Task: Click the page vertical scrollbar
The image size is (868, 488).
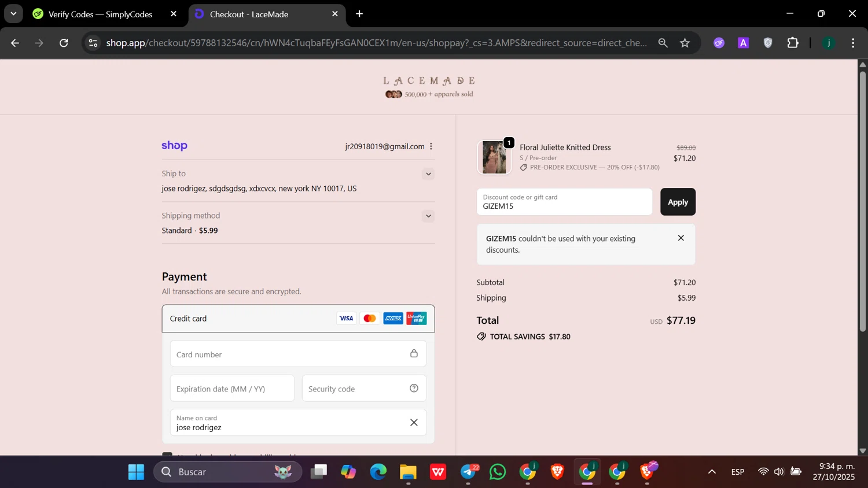Action: point(862,202)
